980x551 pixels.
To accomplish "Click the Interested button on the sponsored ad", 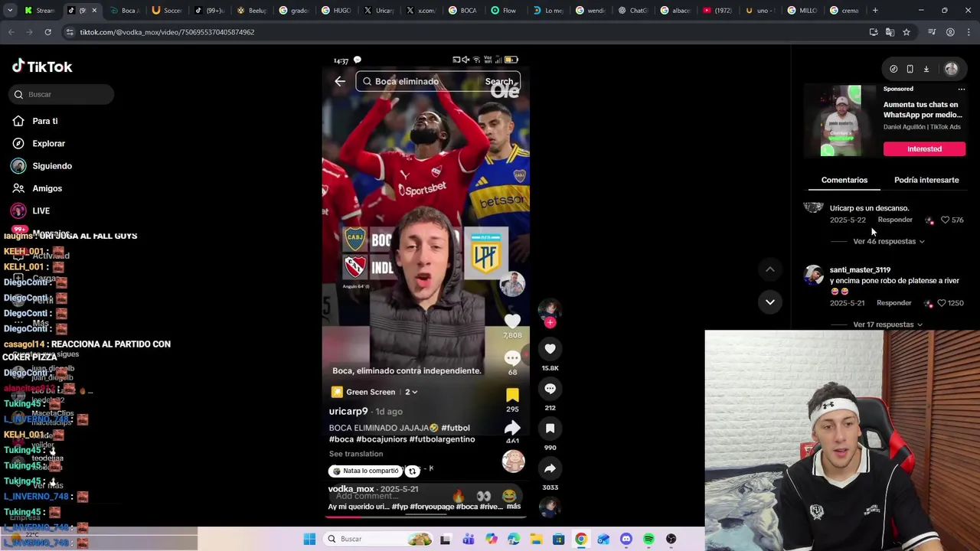I will point(924,148).
